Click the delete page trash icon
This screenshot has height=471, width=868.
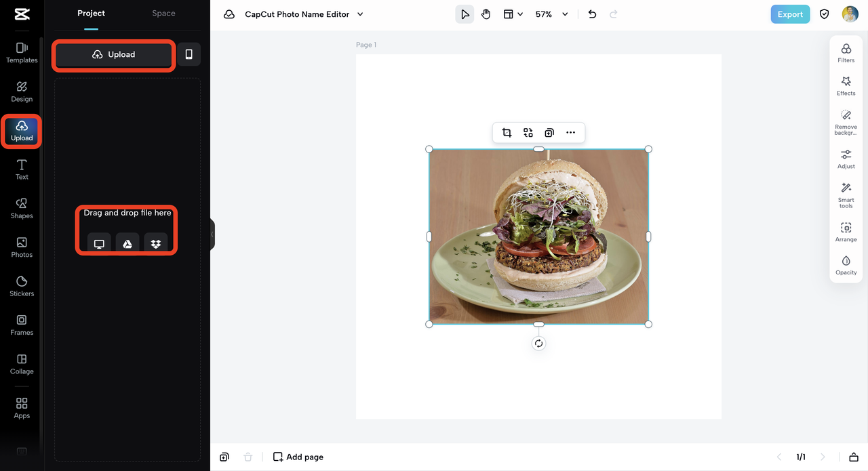point(248,457)
